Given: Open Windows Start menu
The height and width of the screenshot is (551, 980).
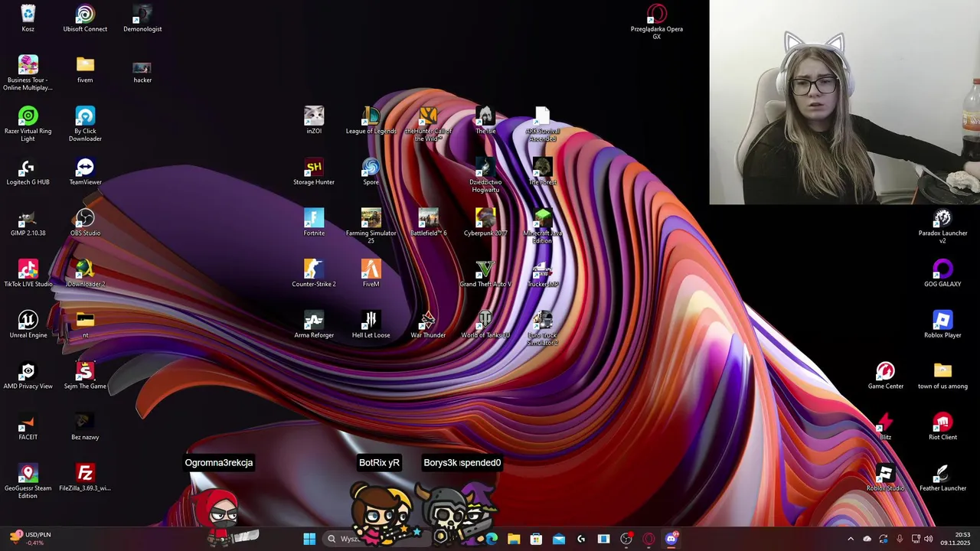Looking at the screenshot, I should [x=309, y=539].
